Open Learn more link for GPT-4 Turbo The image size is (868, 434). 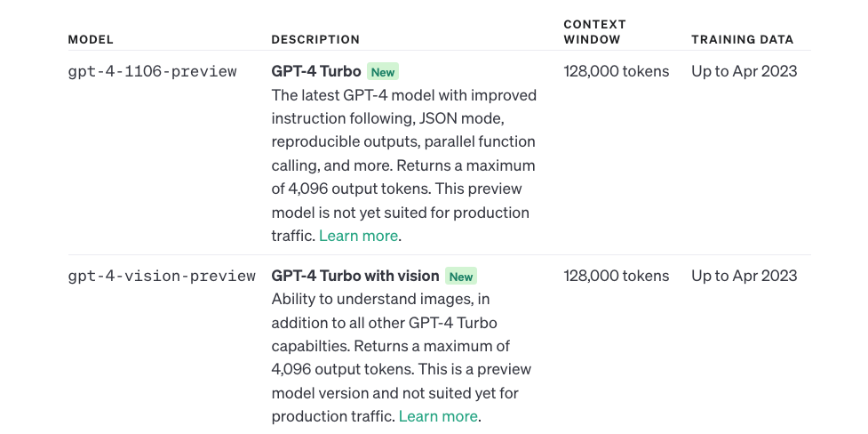[x=358, y=236]
